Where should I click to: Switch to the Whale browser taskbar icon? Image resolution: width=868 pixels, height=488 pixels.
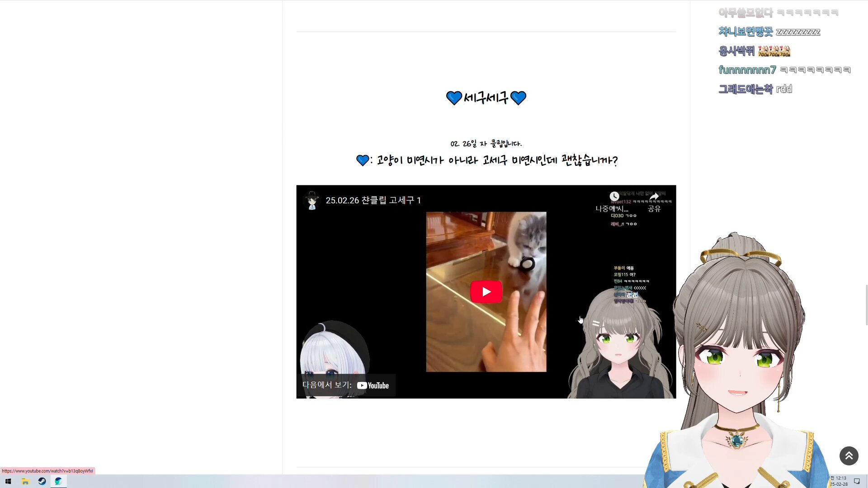point(58,481)
